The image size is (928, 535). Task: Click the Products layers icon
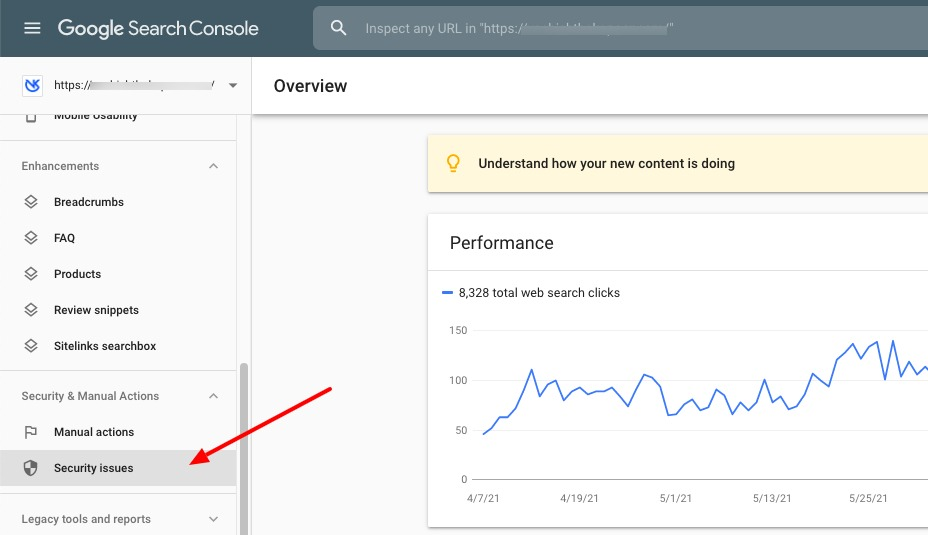click(x=31, y=274)
